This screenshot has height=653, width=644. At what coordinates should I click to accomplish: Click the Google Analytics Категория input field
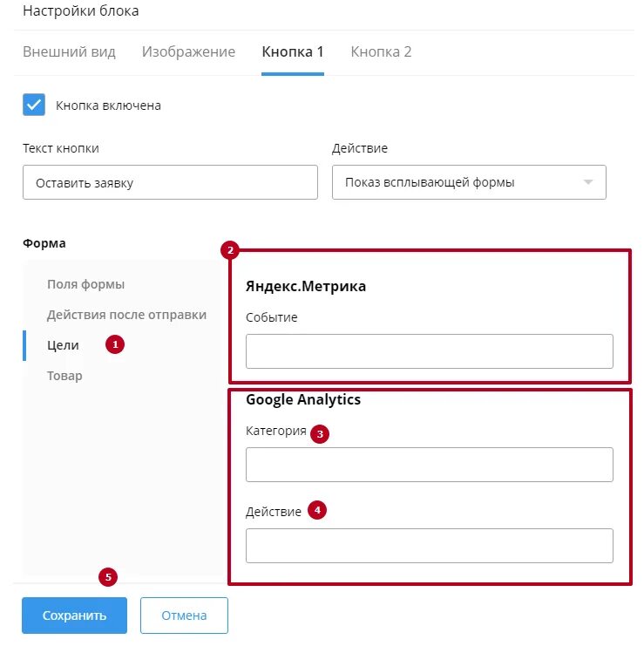tap(429, 465)
